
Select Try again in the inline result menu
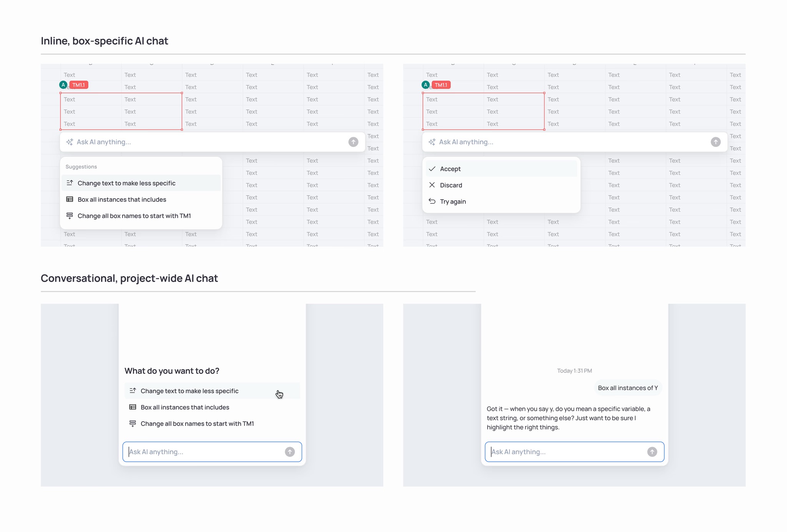click(x=453, y=201)
